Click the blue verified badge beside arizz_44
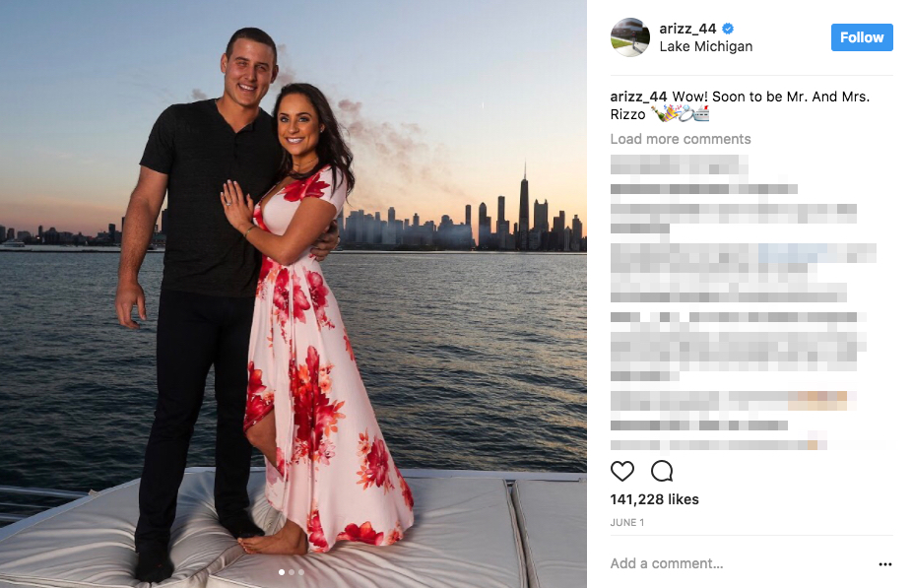 [728, 28]
